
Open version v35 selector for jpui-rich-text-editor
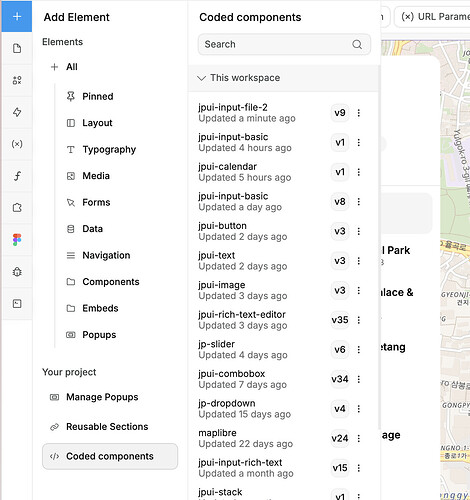pos(340,320)
